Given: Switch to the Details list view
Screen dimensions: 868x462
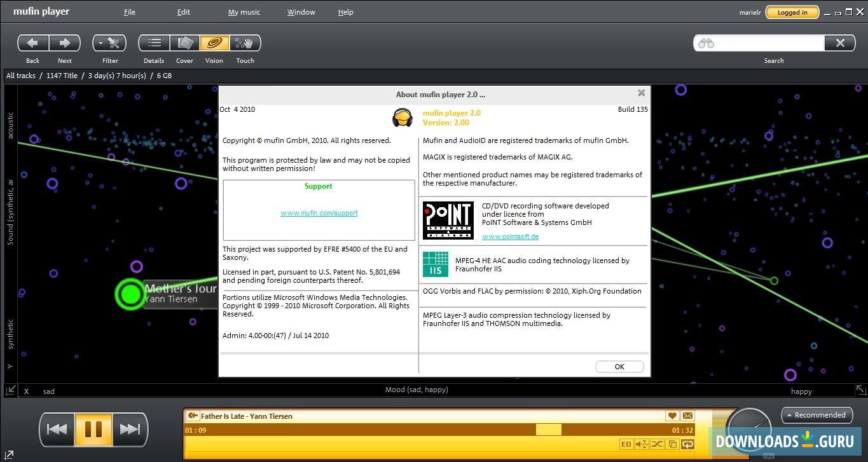Looking at the screenshot, I should pyautogui.click(x=154, y=43).
